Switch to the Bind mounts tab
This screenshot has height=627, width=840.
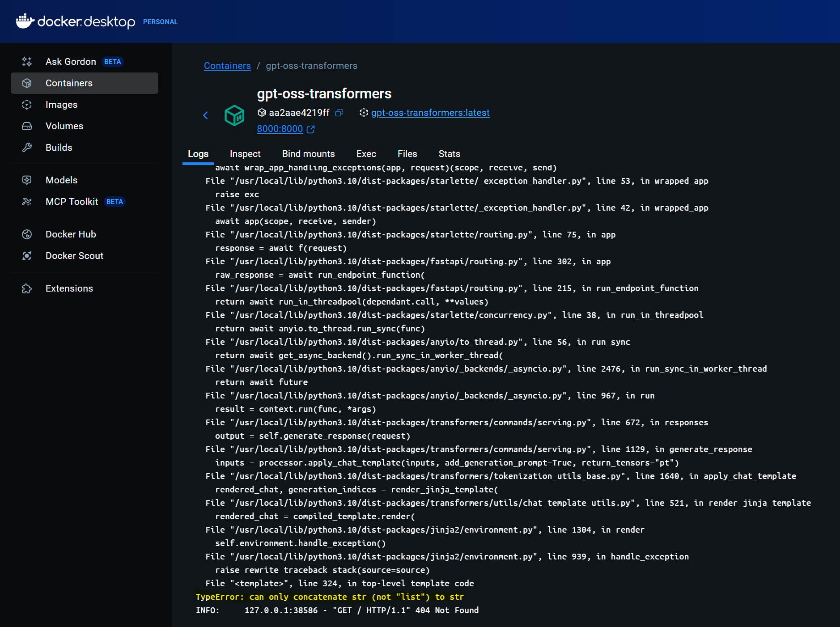309,154
